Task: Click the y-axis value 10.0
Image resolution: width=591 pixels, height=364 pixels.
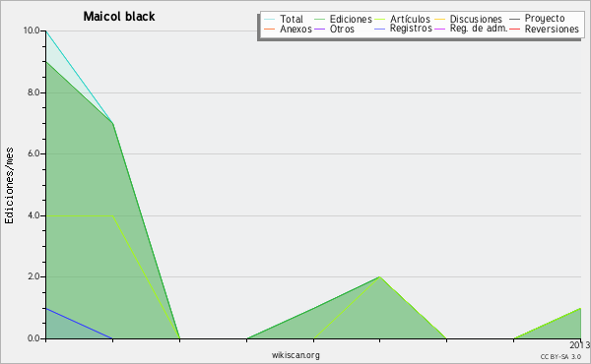Action: pos(32,30)
